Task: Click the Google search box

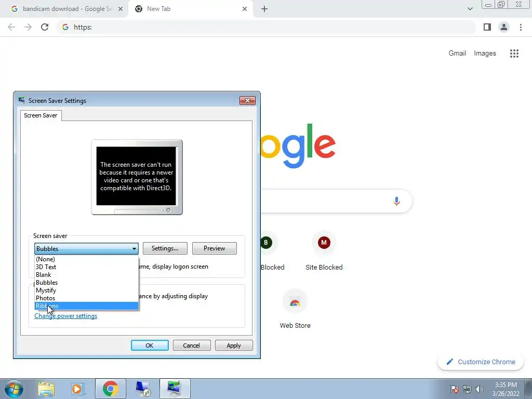Action: (336, 201)
